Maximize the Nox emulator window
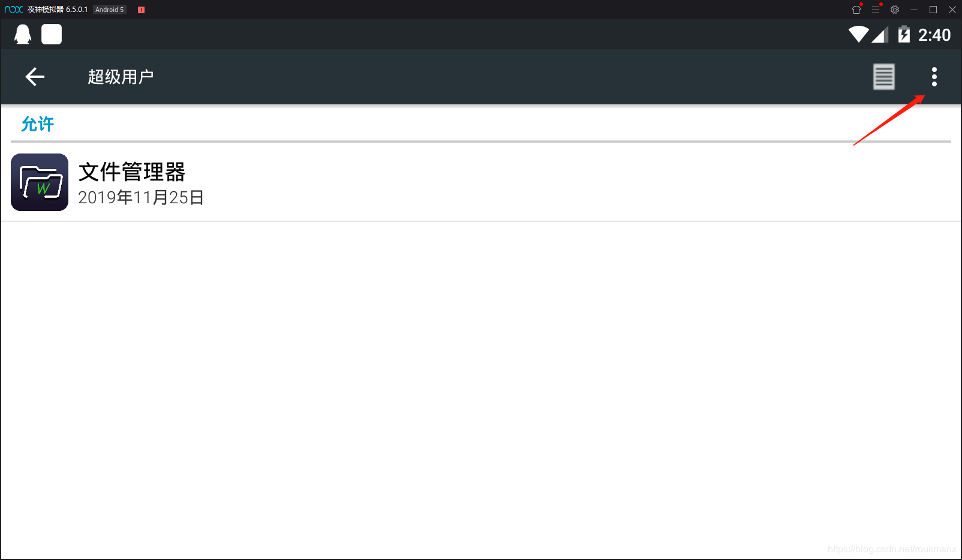 (x=933, y=10)
